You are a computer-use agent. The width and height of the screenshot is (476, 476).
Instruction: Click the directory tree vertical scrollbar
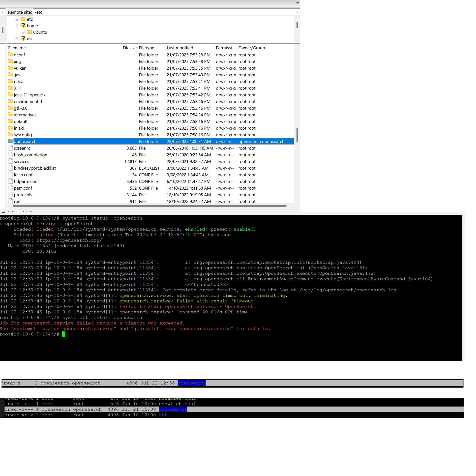tap(297, 25)
